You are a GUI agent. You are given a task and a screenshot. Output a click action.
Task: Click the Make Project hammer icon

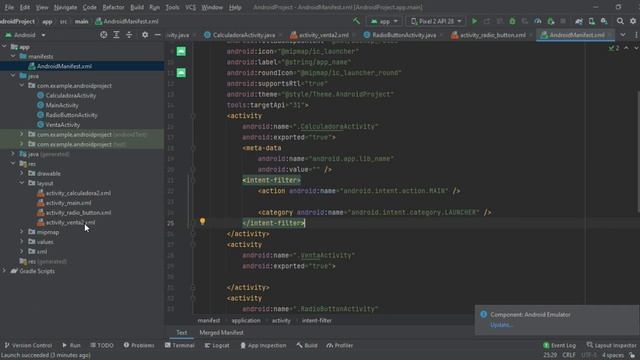tap(356, 21)
